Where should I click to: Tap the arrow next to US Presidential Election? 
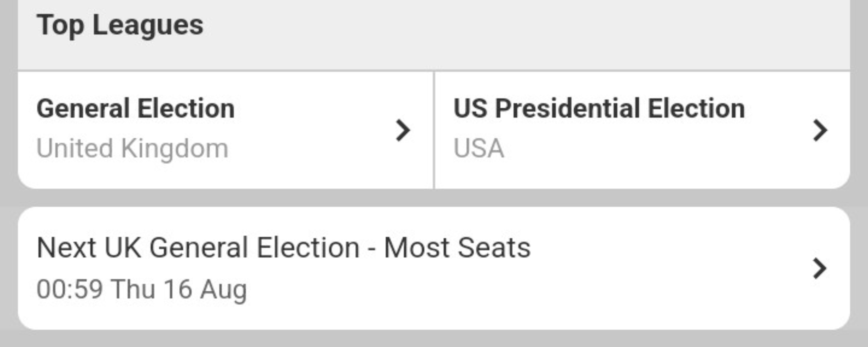pyautogui.click(x=820, y=130)
